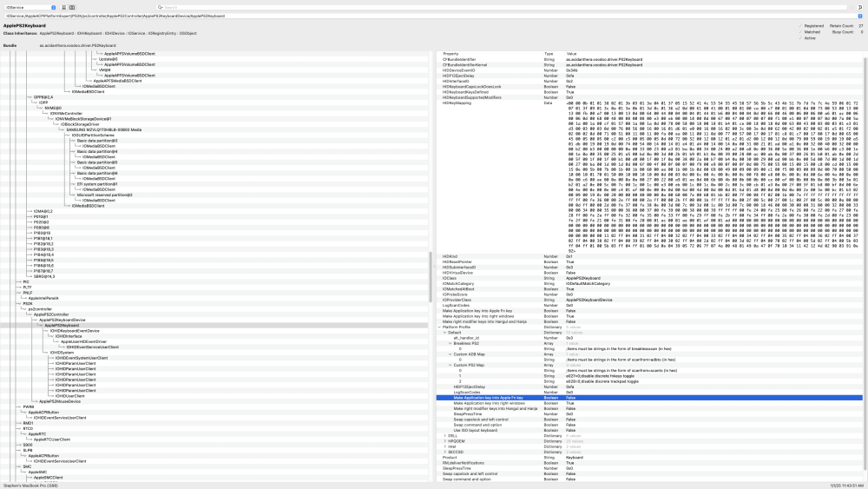Viewport: 868px width, 489px height.
Task: Toggle the Active checkbox
Action: 800,38
